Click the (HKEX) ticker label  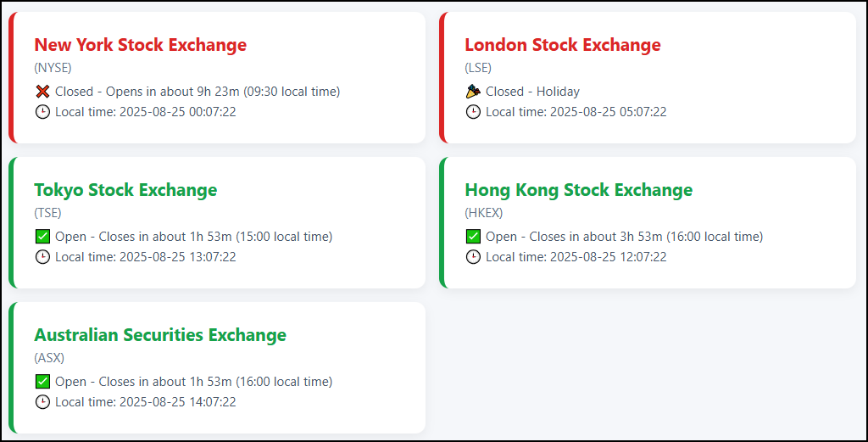coord(483,213)
